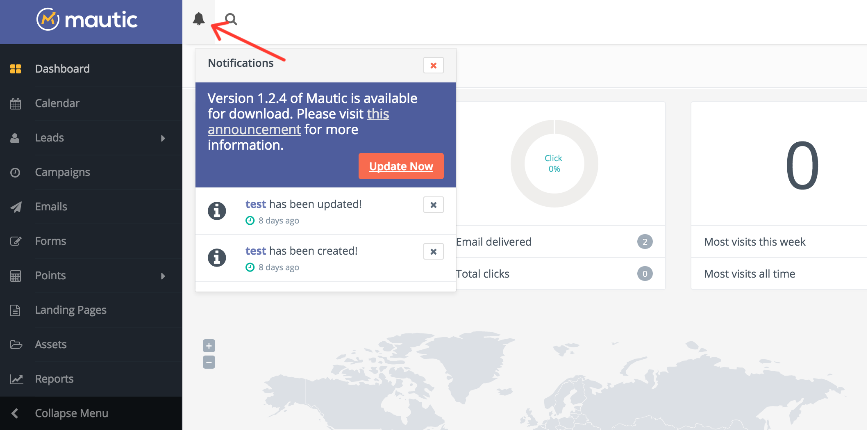This screenshot has width=868, height=431.
Task: Click the Assets folder icon
Action: [16, 344]
